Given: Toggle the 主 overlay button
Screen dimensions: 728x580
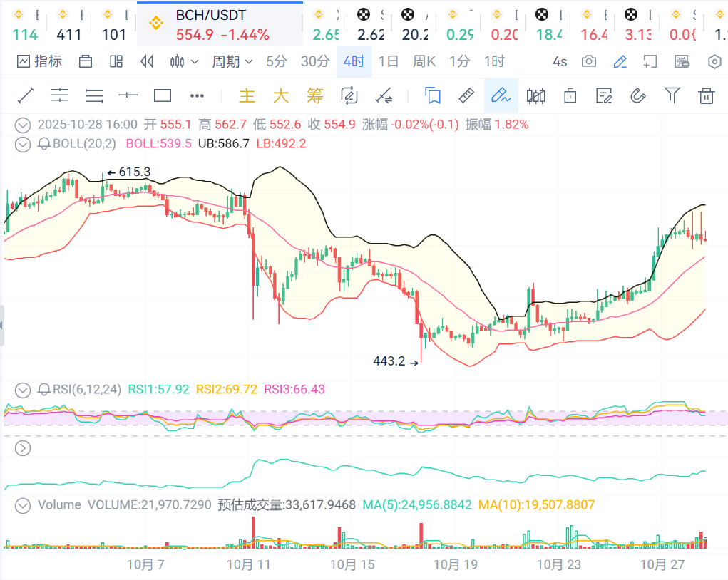Looking at the screenshot, I should coord(247,95).
